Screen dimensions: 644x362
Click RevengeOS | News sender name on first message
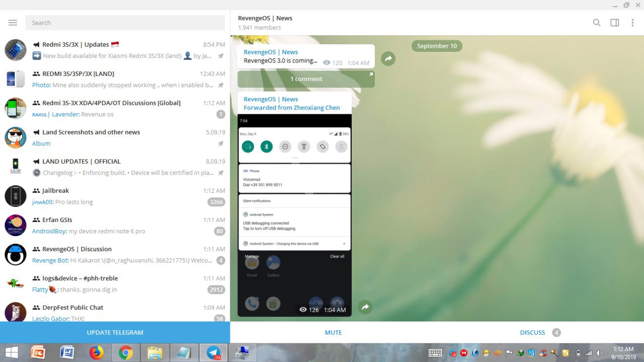click(x=271, y=52)
